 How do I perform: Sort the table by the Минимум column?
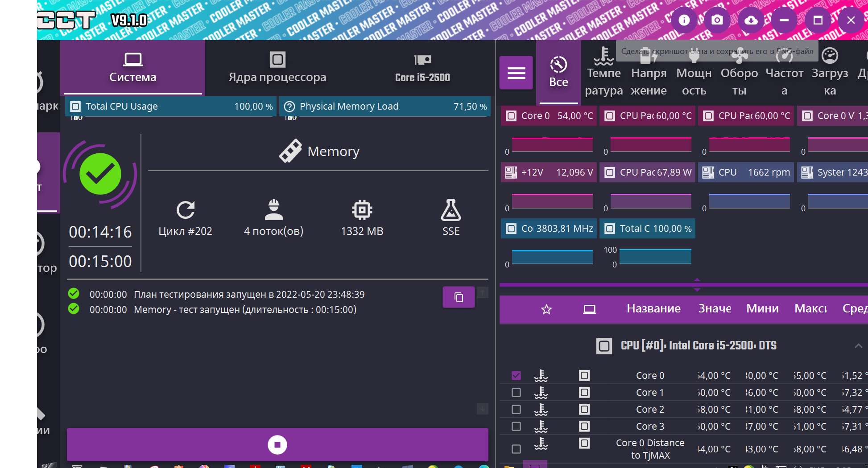pos(763,309)
